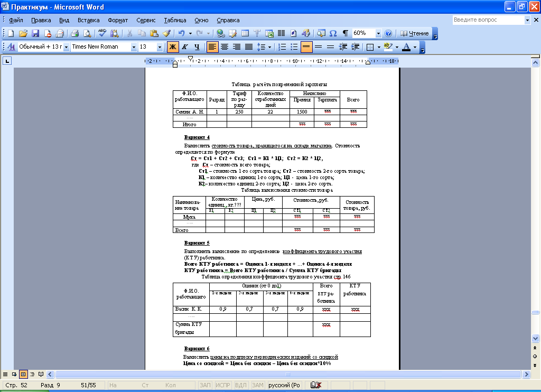Open print preview
This screenshot has width=541, height=392.
[x=87, y=33]
